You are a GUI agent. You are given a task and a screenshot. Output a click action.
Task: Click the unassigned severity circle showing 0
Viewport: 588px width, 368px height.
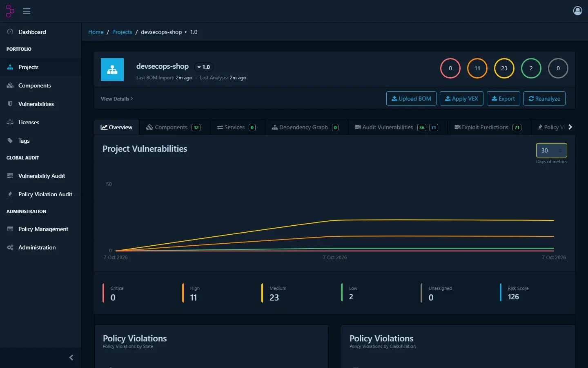[x=558, y=68]
